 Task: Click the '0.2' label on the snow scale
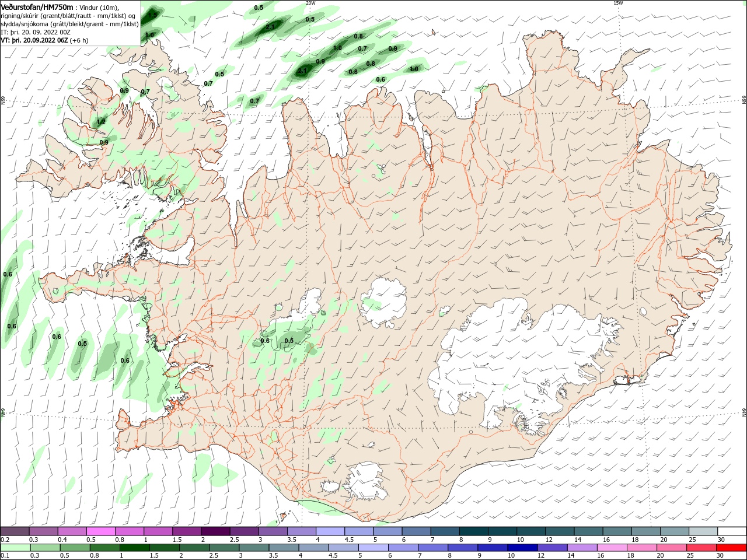click(x=5, y=540)
